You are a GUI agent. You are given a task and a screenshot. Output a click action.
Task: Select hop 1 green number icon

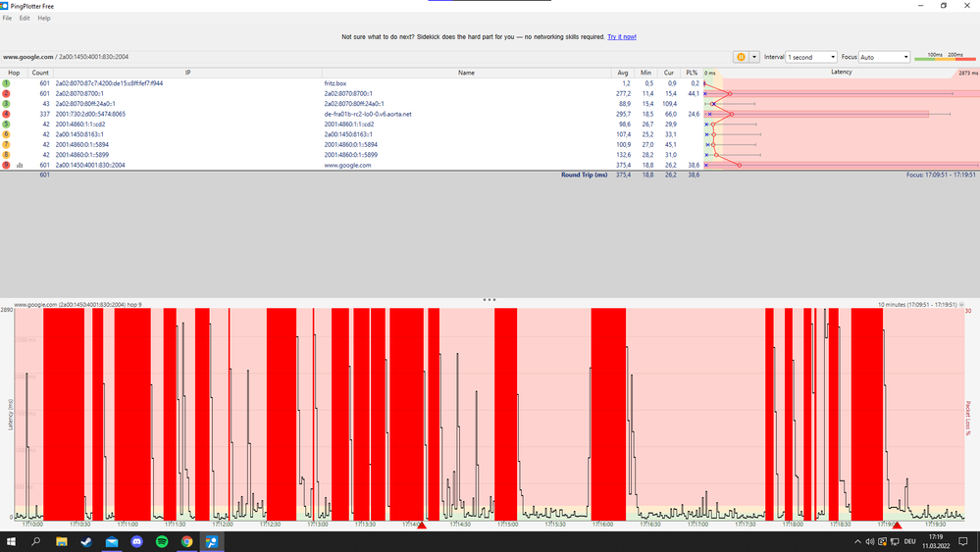click(6, 83)
